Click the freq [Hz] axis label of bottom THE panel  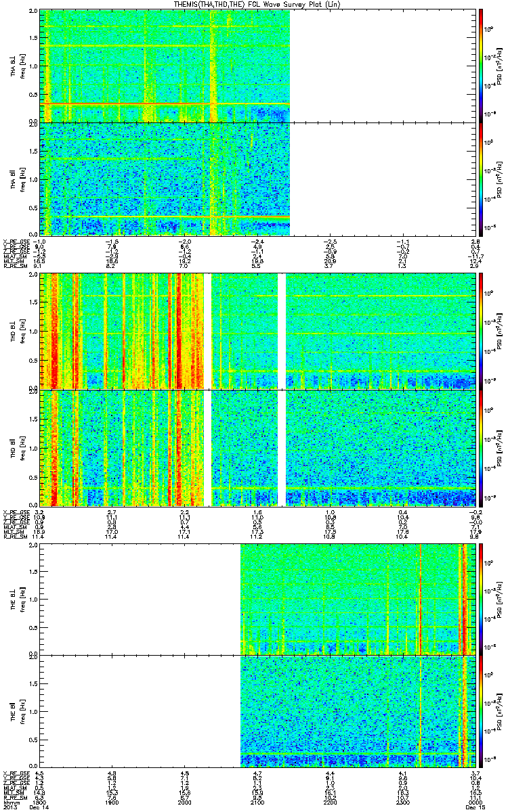point(24,710)
